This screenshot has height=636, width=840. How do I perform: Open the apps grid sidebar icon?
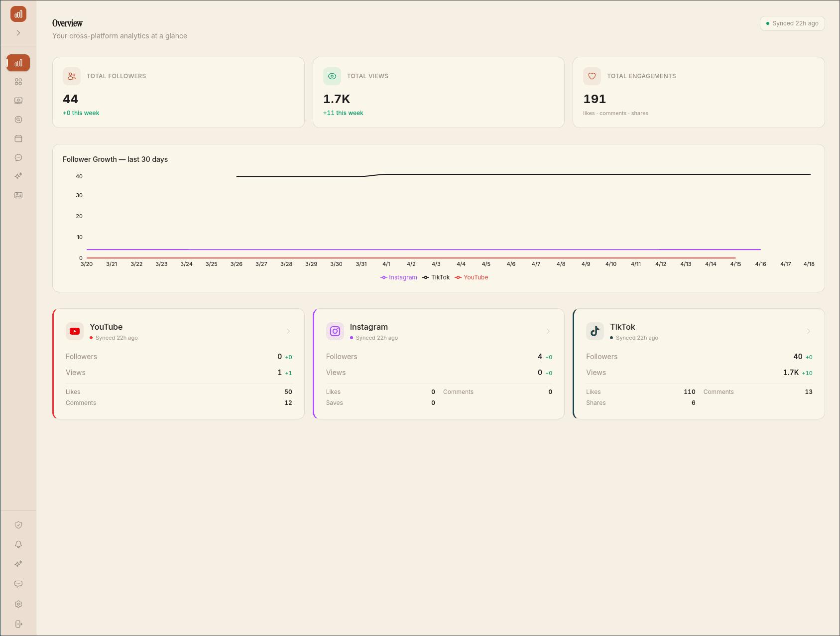18,81
